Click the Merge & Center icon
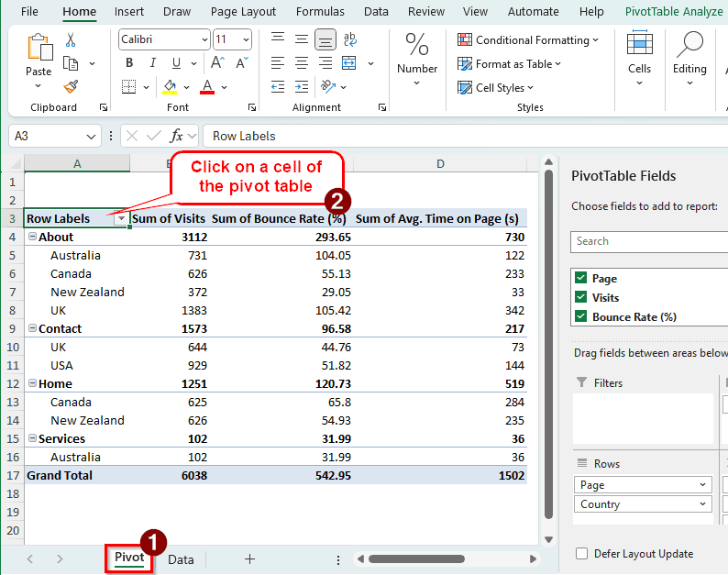The image size is (728, 575). (349, 63)
